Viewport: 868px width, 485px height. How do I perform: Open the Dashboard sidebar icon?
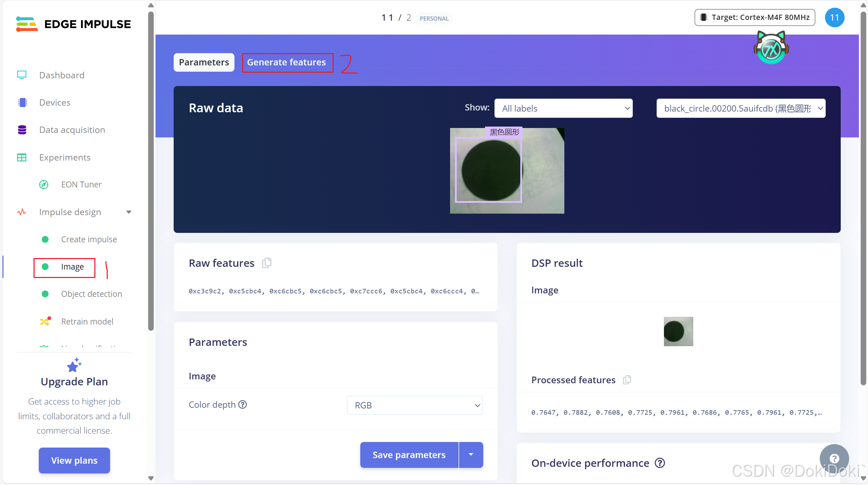pos(22,75)
